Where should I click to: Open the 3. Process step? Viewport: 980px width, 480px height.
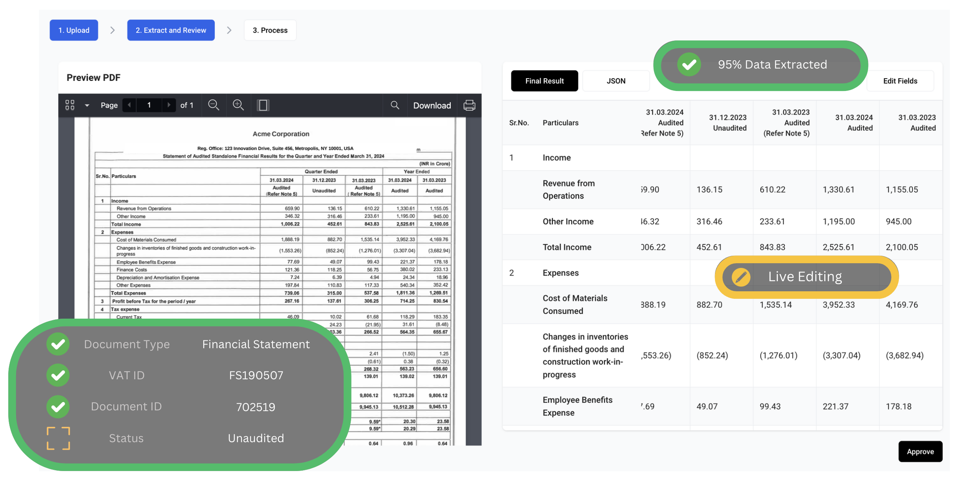(270, 30)
